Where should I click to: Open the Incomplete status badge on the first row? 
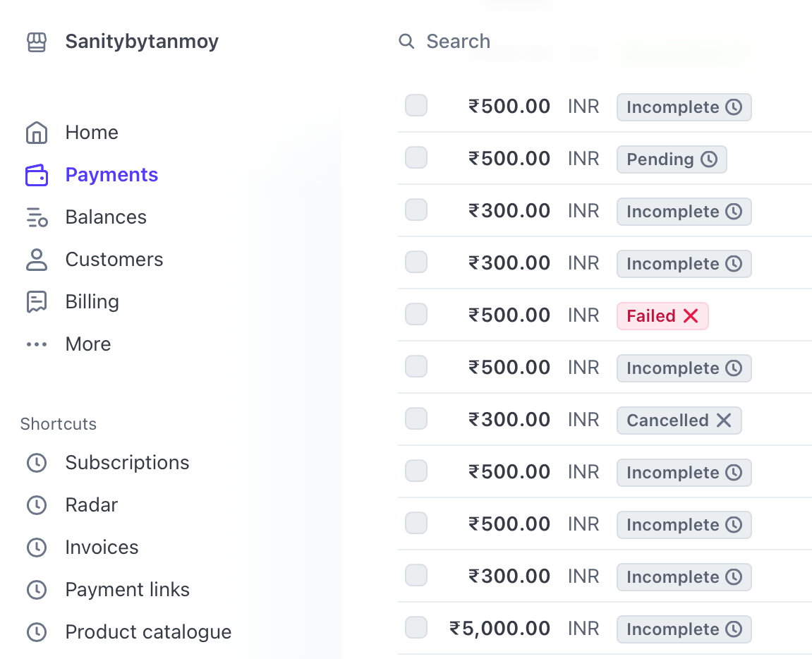(683, 107)
